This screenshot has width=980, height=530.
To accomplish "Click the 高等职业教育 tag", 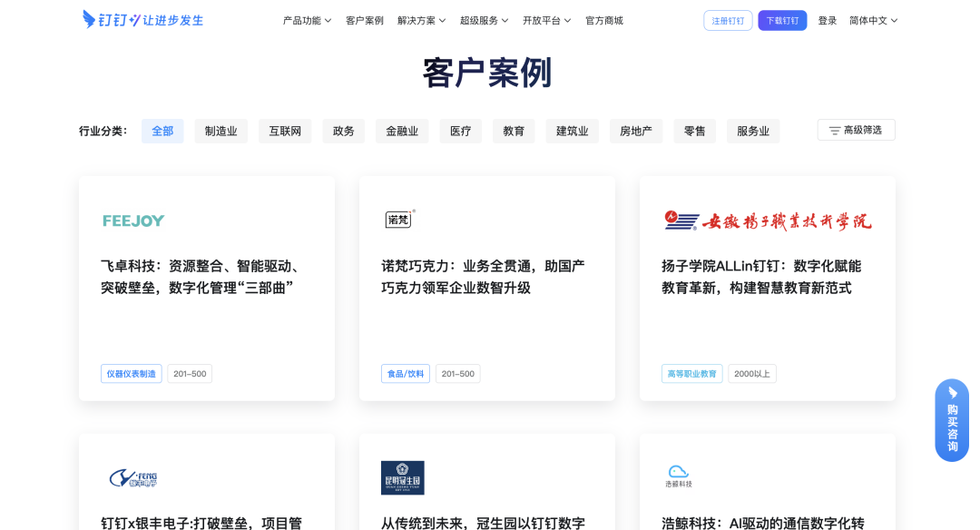I will (691, 374).
